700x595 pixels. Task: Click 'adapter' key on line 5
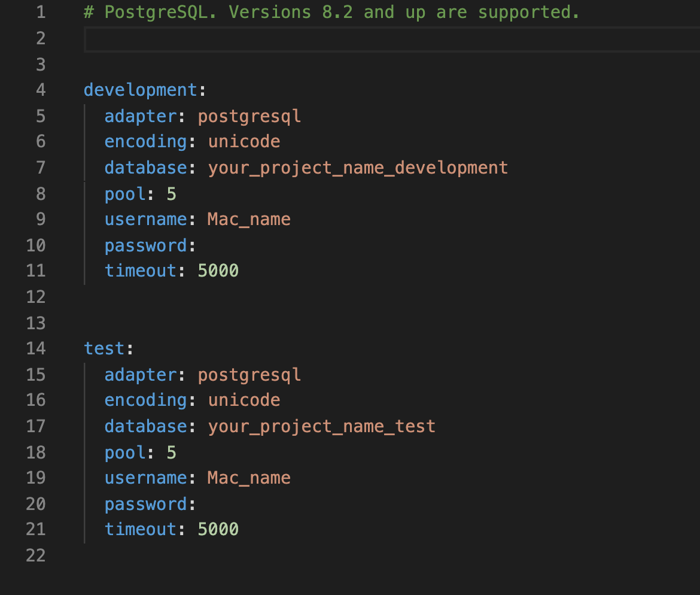coord(141,116)
